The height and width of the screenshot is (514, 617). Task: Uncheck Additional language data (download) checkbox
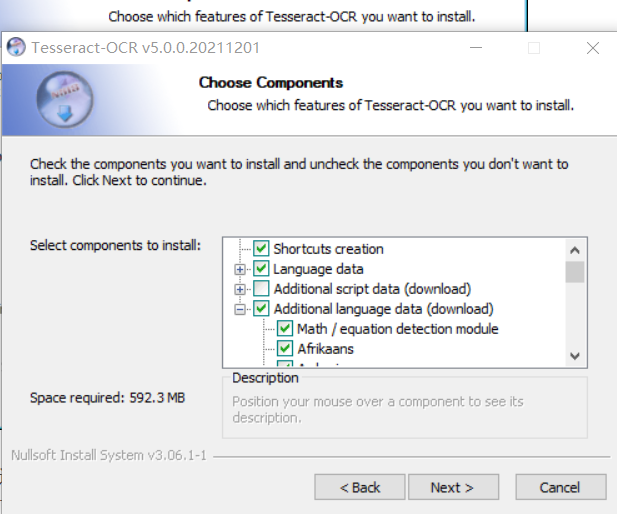coord(261,309)
